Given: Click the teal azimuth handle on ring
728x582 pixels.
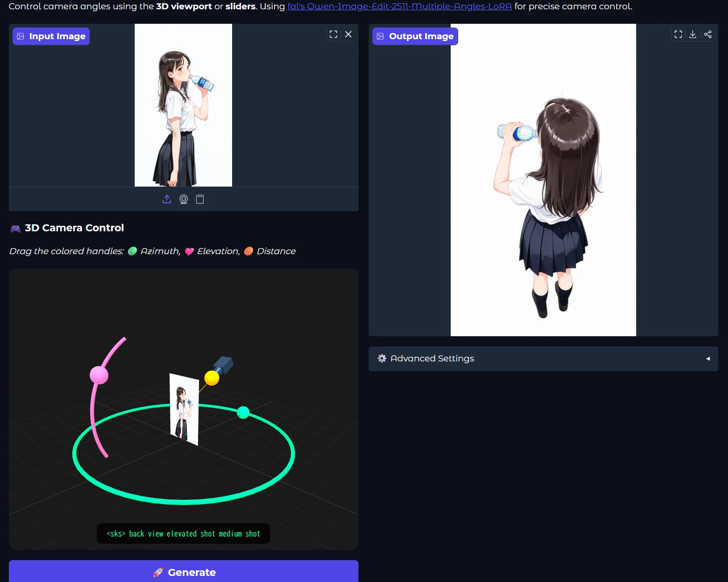Looking at the screenshot, I should coord(243,412).
